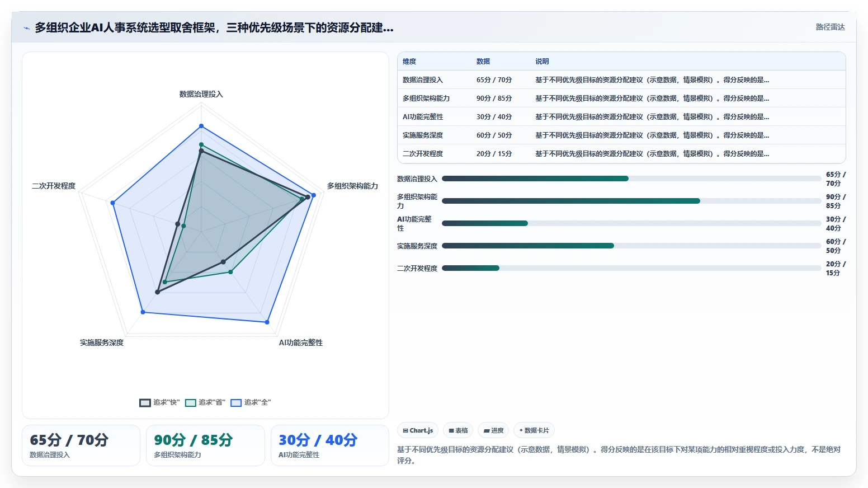Select the 实施服务深度 table row name
This screenshot has height=488, width=868.
(423, 135)
